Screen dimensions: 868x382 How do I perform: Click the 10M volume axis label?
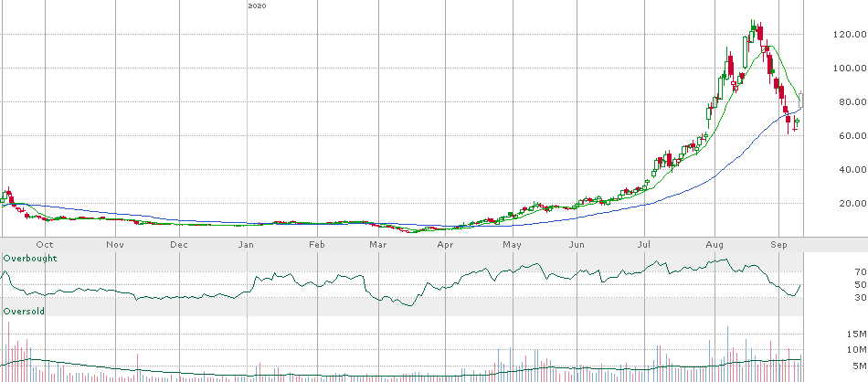click(857, 349)
